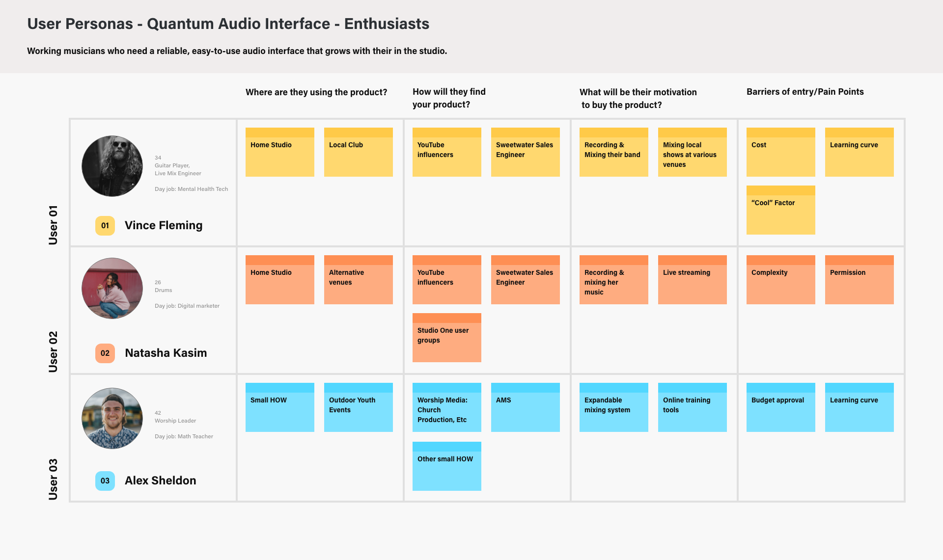Screen dimensions: 943x560
Task: Select the vertical User 02 row label
Action: (x=53, y=351)
